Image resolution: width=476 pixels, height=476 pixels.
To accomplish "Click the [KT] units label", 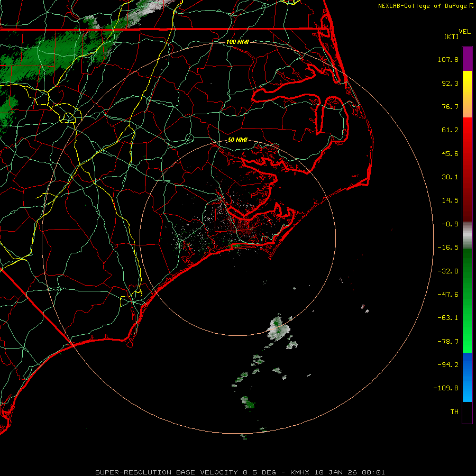I will click(452, 36).
